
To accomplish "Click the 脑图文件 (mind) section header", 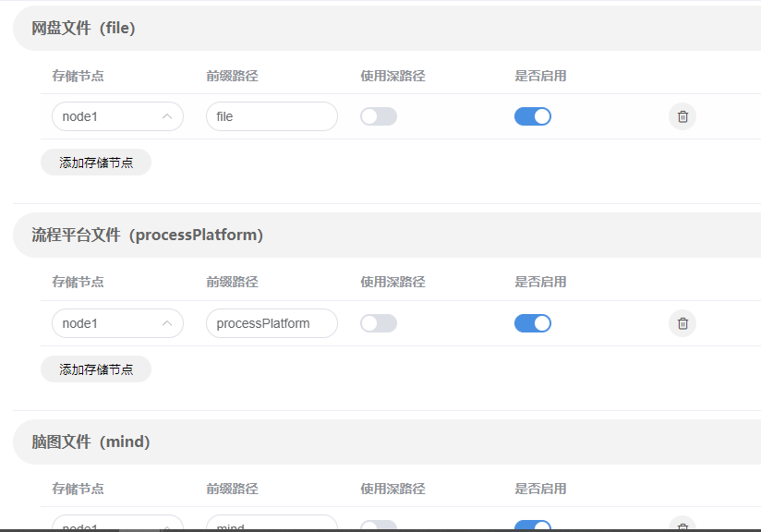I will 91,442.
